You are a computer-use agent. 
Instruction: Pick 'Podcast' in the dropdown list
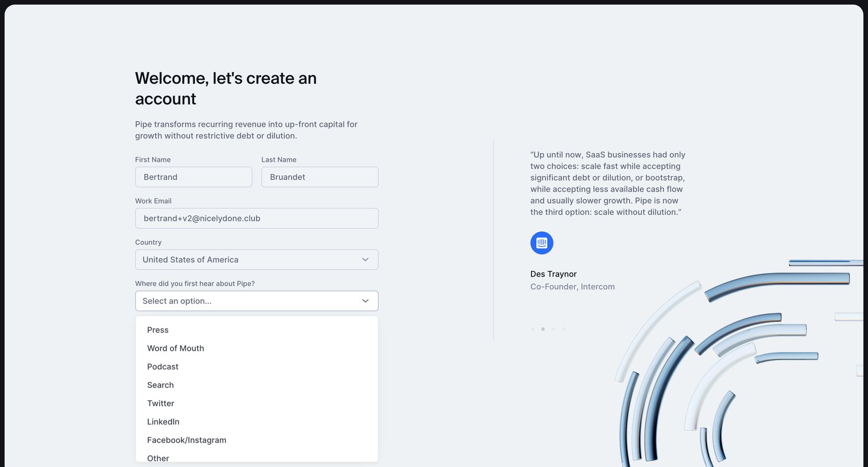[x=257, y=367]
